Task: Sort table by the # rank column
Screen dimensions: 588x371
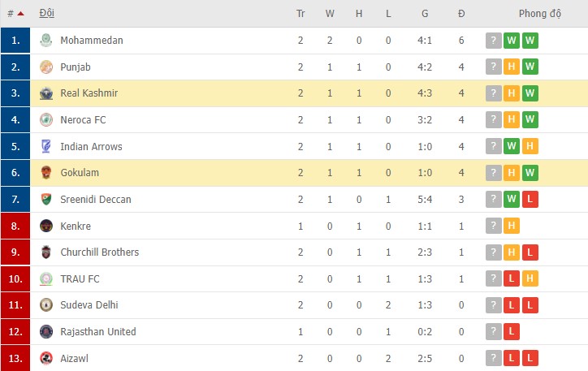Action: coord(15,14)
